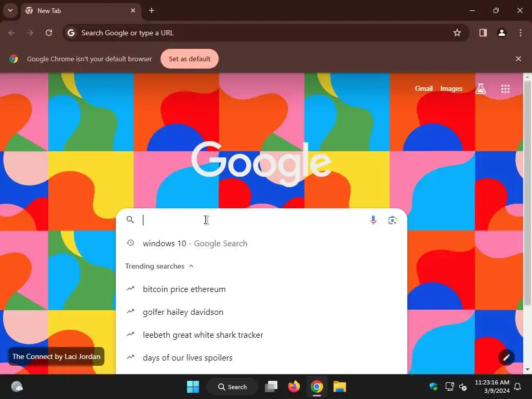Click the forward navigation arrow
This screenshot has height=399, width=532.
30,33
